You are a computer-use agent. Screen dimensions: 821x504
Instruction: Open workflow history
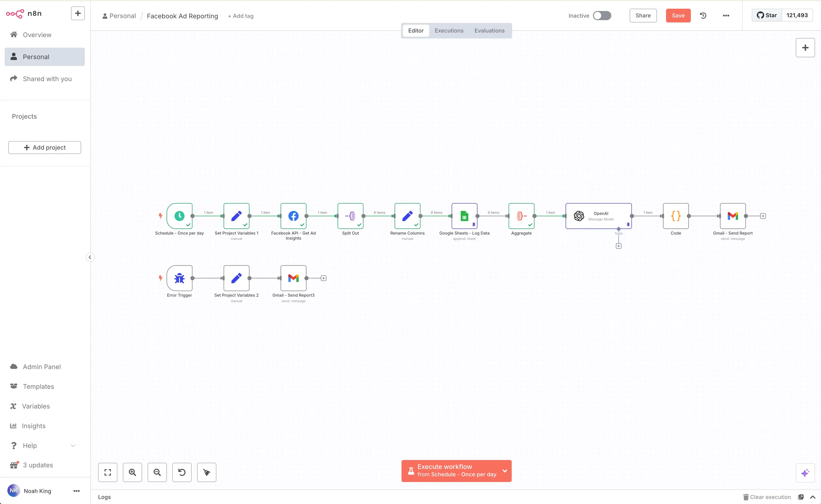(703, 16)
